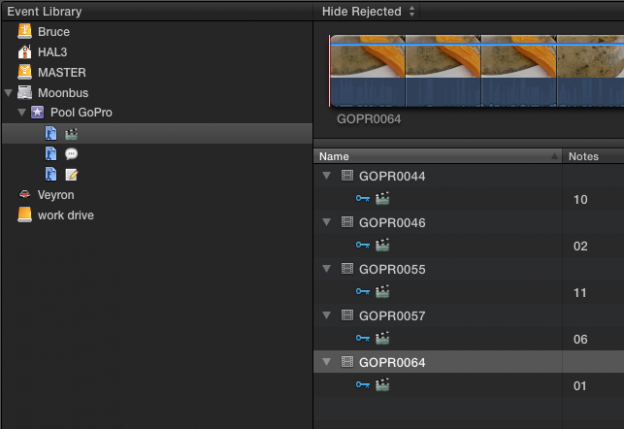The width and height of the screenshot is (624, 429).
Task: Sort by the Name column header
Action: [x=438, y=156]
